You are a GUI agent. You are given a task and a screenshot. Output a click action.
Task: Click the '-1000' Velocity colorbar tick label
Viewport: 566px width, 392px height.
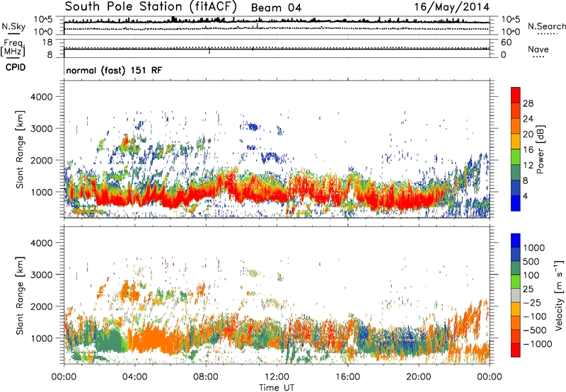coord(537,344)
